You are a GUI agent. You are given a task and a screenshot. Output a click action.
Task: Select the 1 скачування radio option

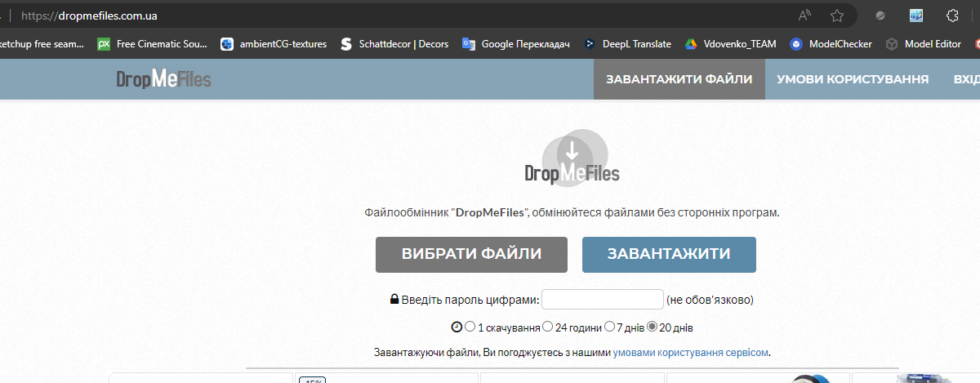470,327
